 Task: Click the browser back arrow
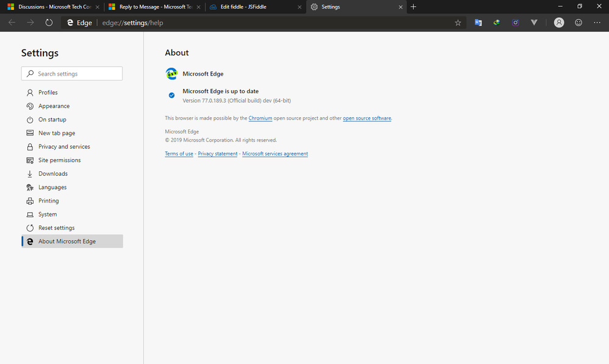click(x=12, y=23)
